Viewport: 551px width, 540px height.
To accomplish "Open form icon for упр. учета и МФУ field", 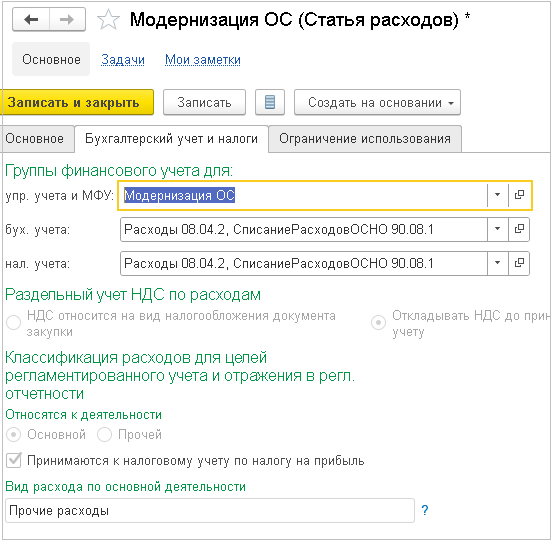I will pyautogui.click(x=519, y=195).
